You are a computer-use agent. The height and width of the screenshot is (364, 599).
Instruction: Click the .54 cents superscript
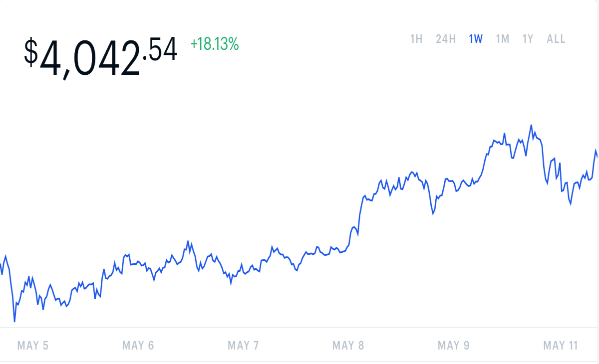click(x=161, y=50)
